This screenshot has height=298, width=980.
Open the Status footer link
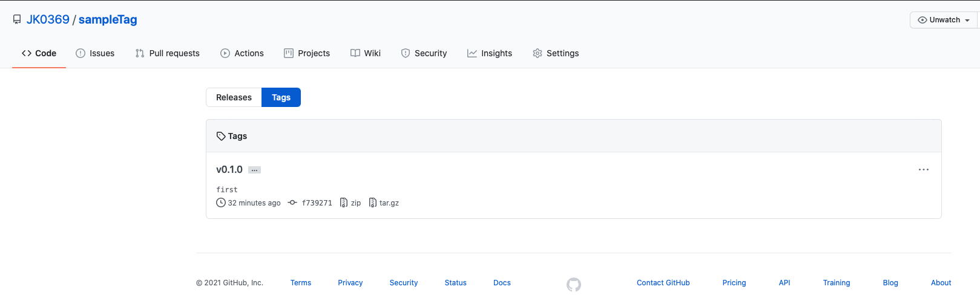click(x=456, y=283)
